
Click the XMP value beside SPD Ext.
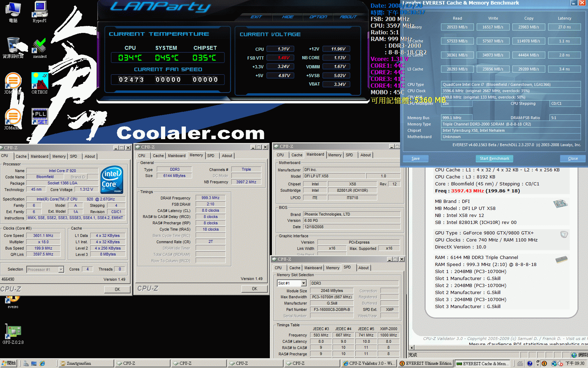coord(390,310)
